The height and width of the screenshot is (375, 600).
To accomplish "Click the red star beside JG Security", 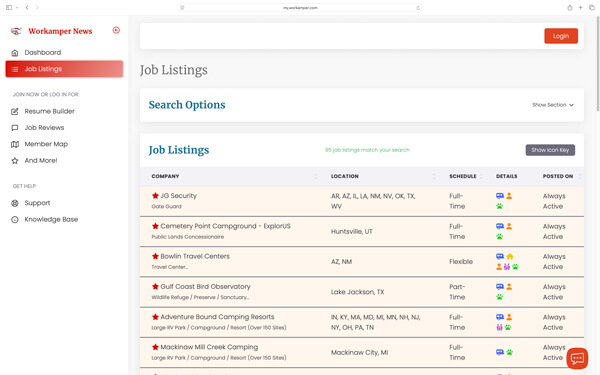I will 155,196.
